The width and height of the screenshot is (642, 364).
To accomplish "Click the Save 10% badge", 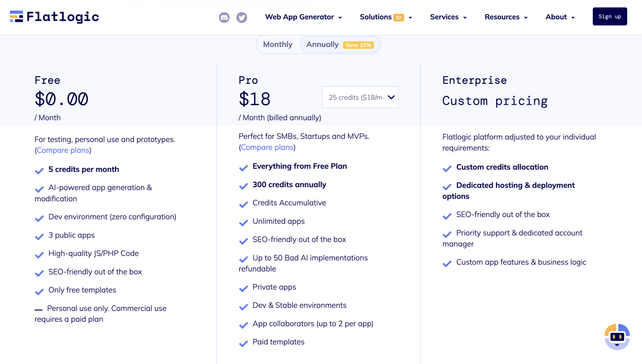I will (358, 45).
